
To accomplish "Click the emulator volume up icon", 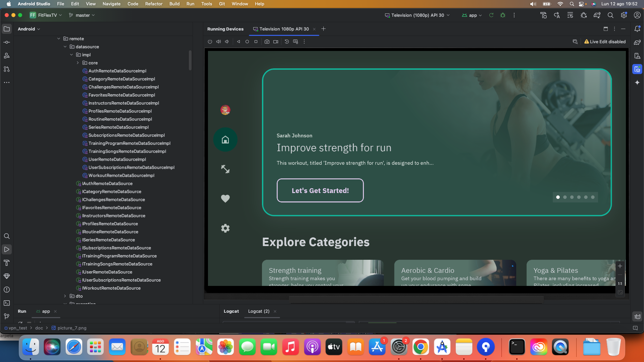I will (x=218, y=42).
